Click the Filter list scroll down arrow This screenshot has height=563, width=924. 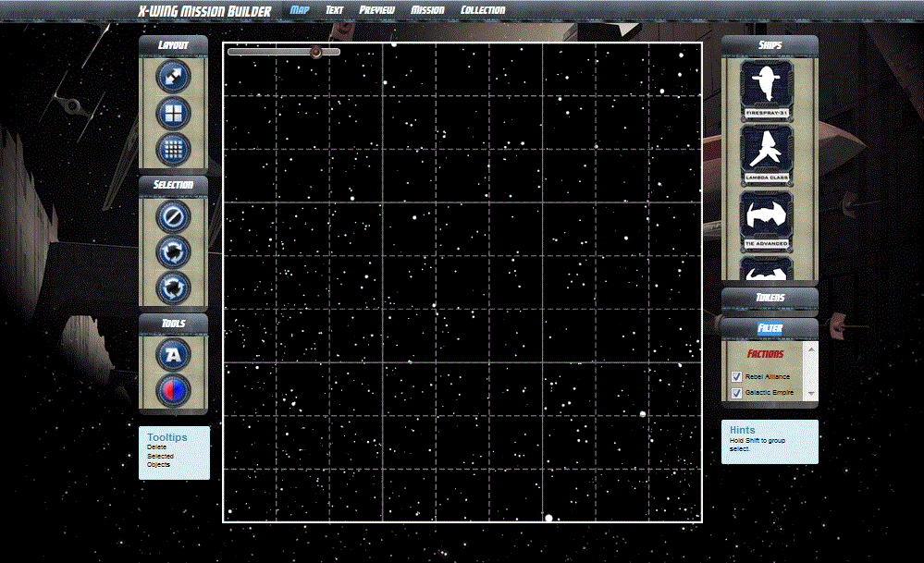811,394
